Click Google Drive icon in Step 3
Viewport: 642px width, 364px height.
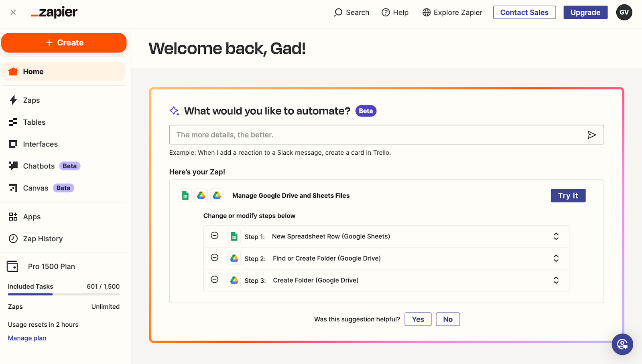[x=234, y=280]
